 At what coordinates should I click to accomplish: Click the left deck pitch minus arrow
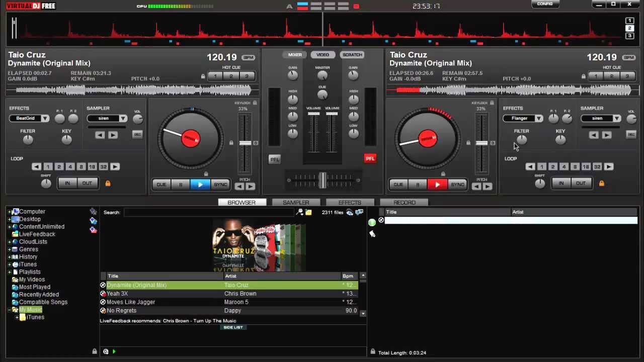point(239,187)
